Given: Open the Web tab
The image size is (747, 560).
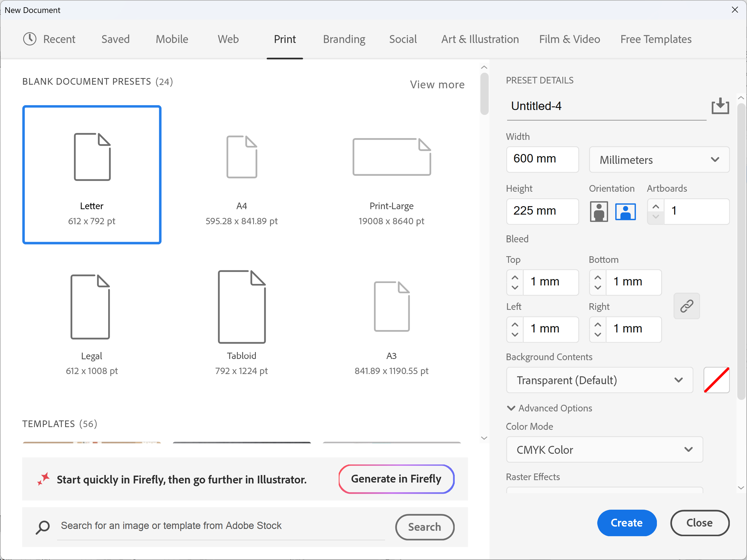Looking at the screenshot, I should click(x=228, y=39).
